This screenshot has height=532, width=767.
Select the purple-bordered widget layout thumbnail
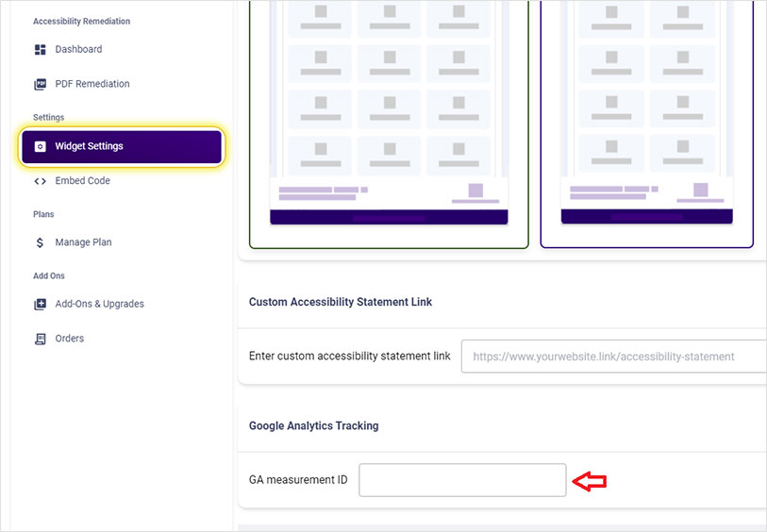tap(646, 125)
